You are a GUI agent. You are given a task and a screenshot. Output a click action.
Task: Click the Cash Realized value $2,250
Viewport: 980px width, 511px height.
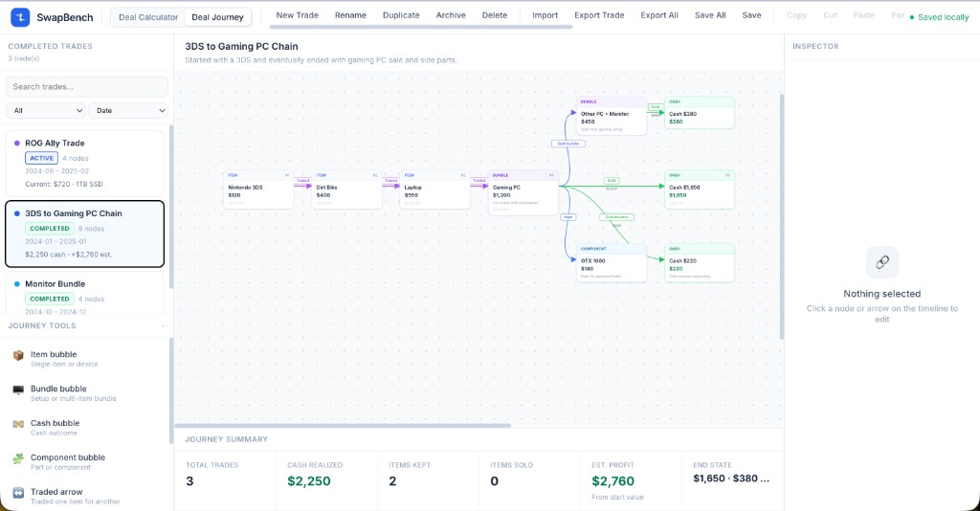click(309, 481)
